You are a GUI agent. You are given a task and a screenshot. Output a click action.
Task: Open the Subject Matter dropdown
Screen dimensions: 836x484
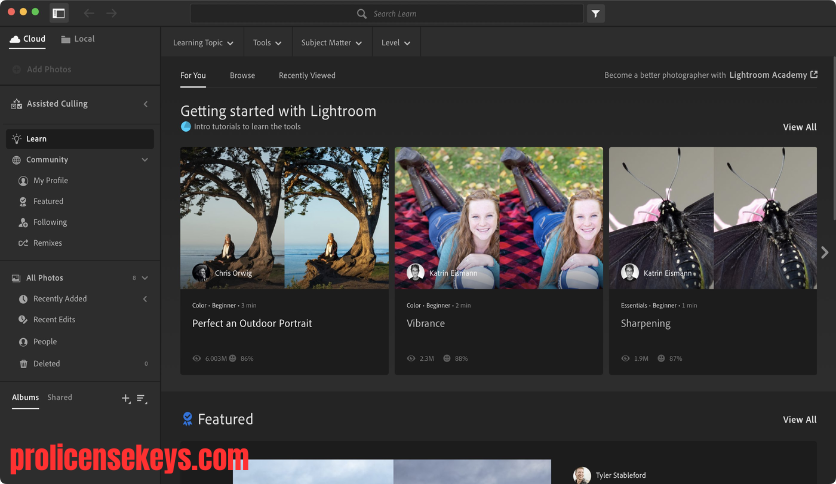pyautogui.click(x=331, y=43)
